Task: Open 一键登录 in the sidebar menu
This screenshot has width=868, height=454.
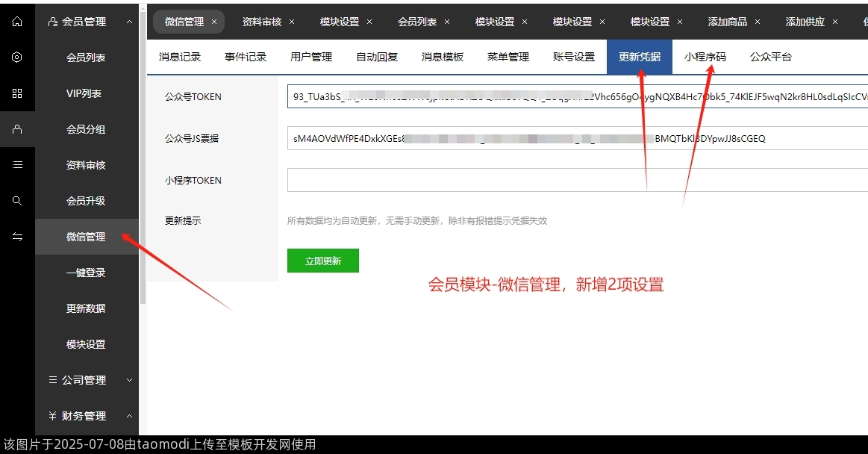Action: pyautogui.click(x=87, y=273)
